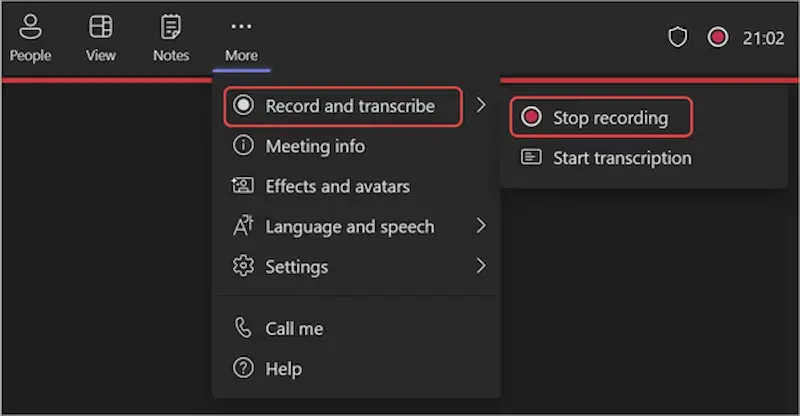
Task: Click the Start transcription icon
Action: pos(532,158)
